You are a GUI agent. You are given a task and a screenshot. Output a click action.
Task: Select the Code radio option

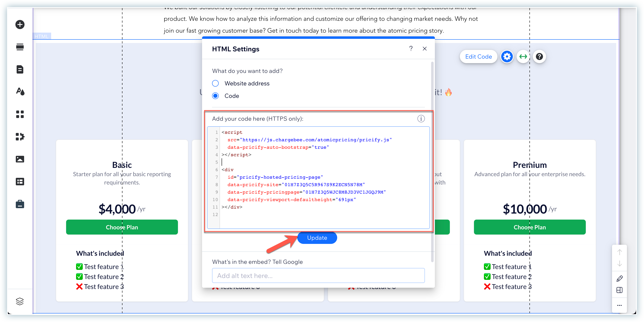point(215,96)
